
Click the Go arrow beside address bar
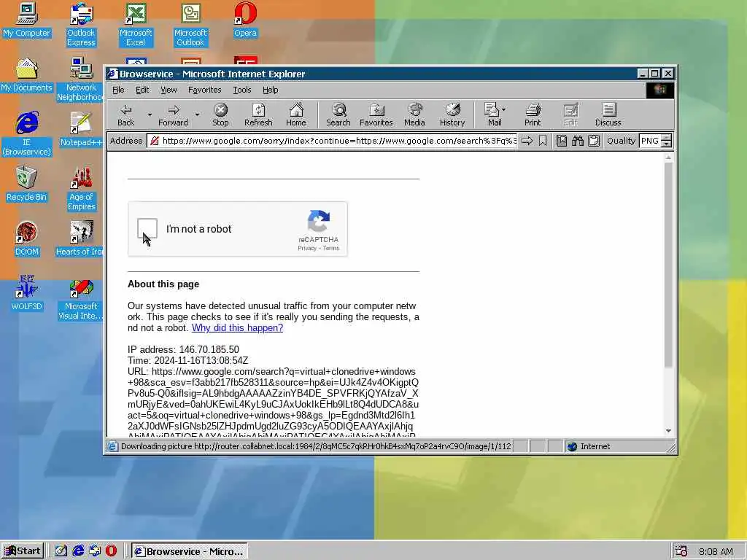(527, 141)
